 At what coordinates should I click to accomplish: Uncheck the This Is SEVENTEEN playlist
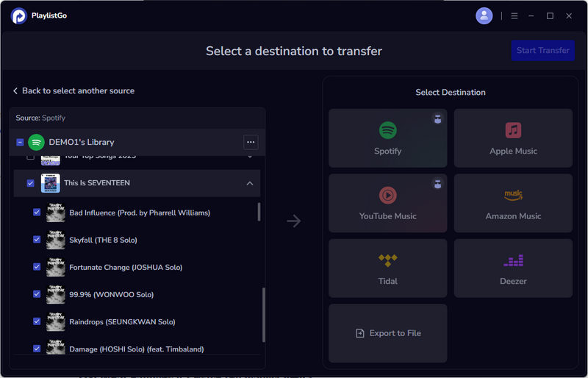[x=31, y=183]
